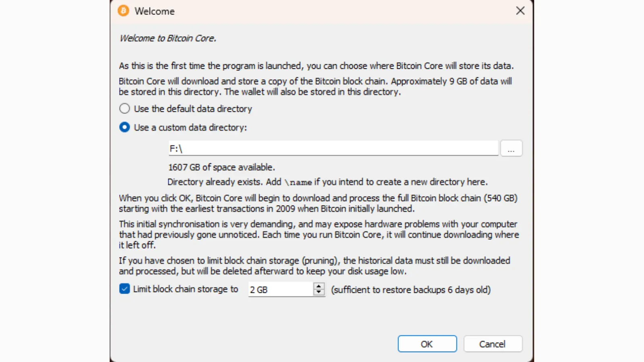Decrease storage limit with the down arrow

click(319, 292)
